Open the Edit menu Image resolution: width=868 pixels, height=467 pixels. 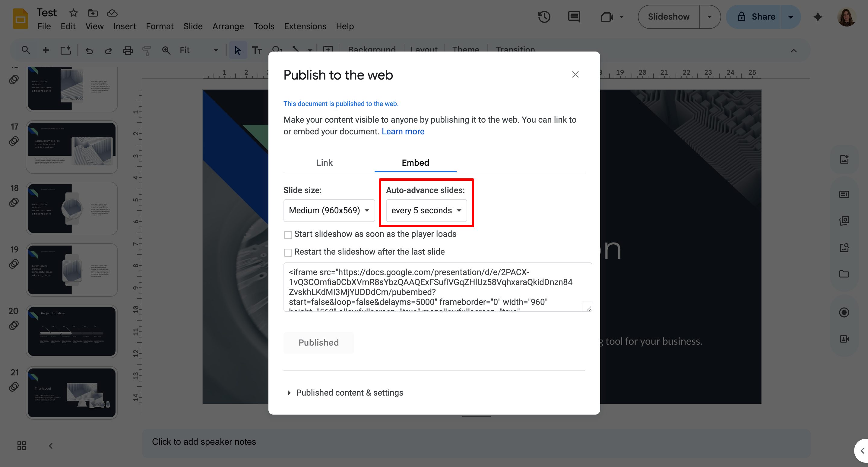(x=68, y=26)
